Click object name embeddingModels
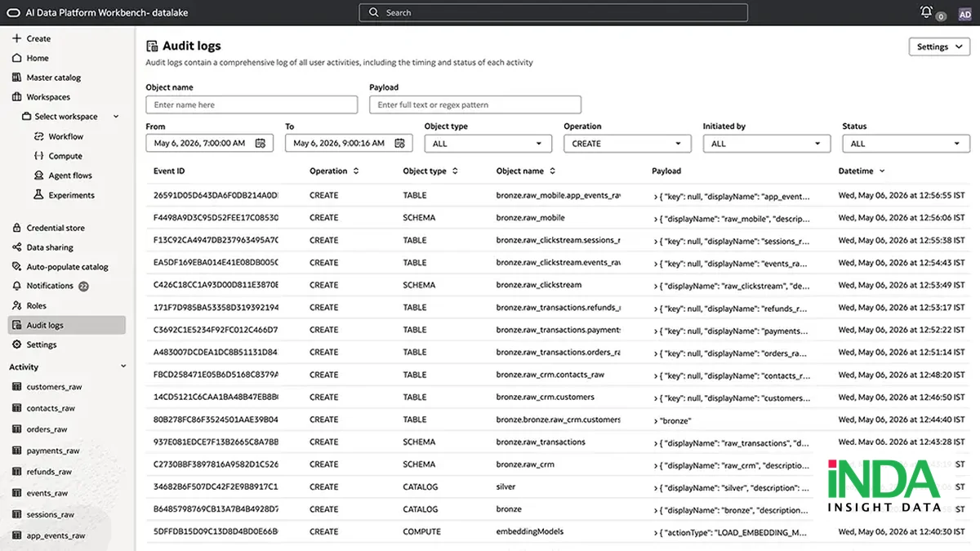 pyautogui.click(x=530, y=531)
